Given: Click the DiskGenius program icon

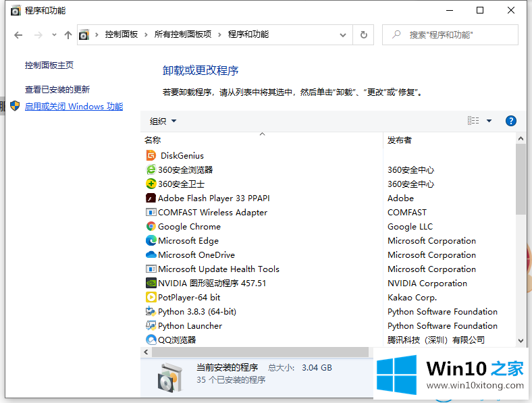Looking at the screenshot, I should click(151, 155).
